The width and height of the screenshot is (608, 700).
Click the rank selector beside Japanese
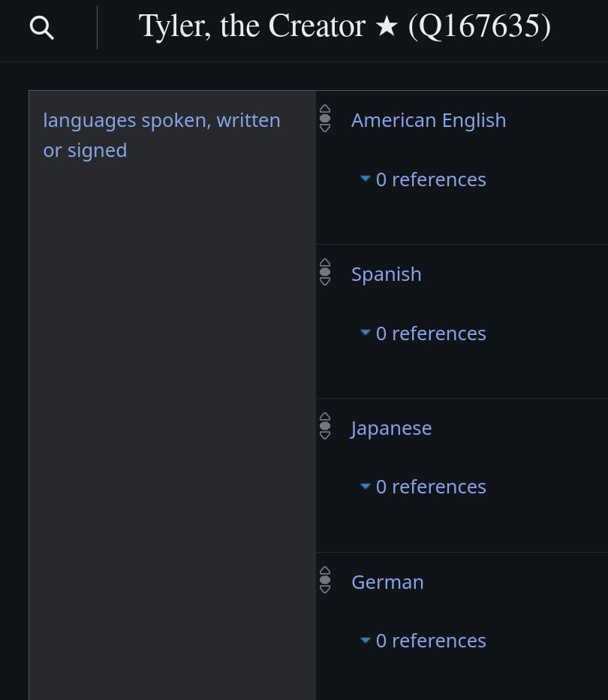(x=325, y=426)
